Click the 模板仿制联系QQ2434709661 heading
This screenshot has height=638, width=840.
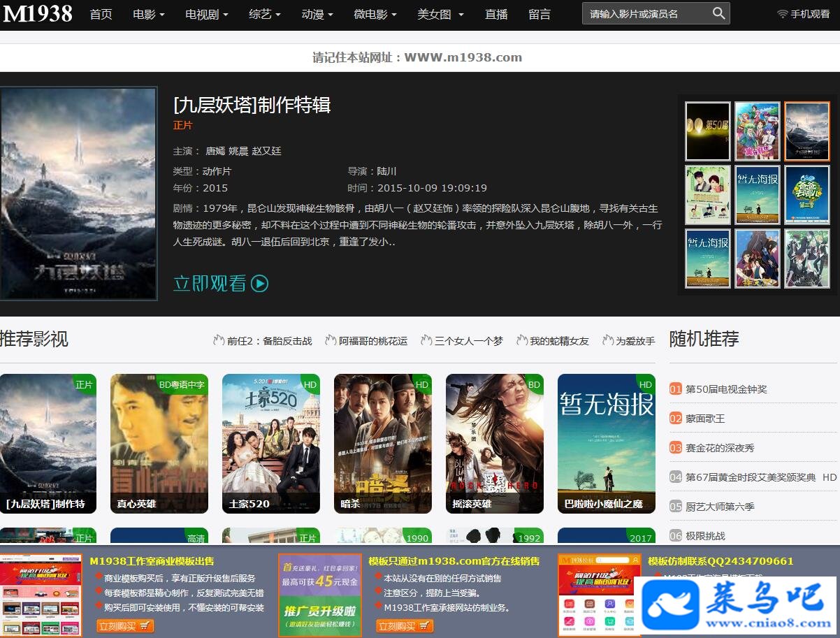coord(720,561)
